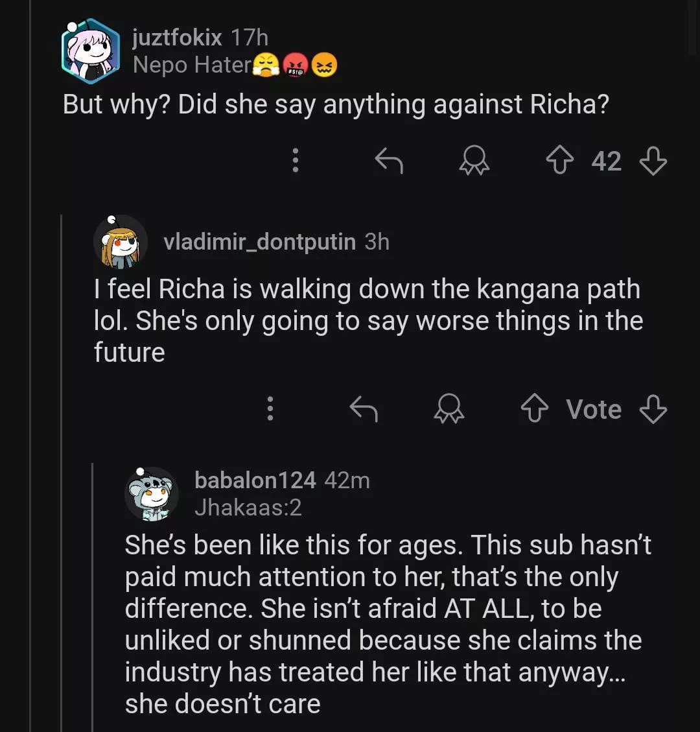
Task: Open more options on juztfokix's comment
Action: 296,160
